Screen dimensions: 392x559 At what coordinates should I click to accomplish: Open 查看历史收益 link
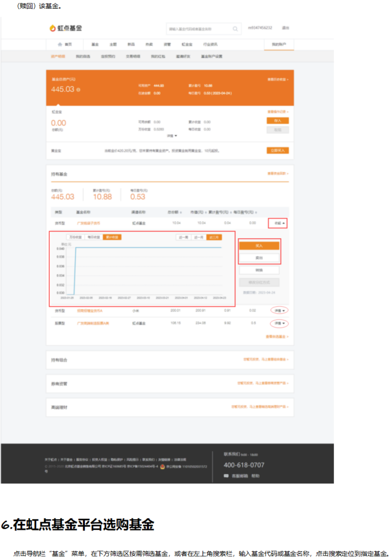pos(278,79)
